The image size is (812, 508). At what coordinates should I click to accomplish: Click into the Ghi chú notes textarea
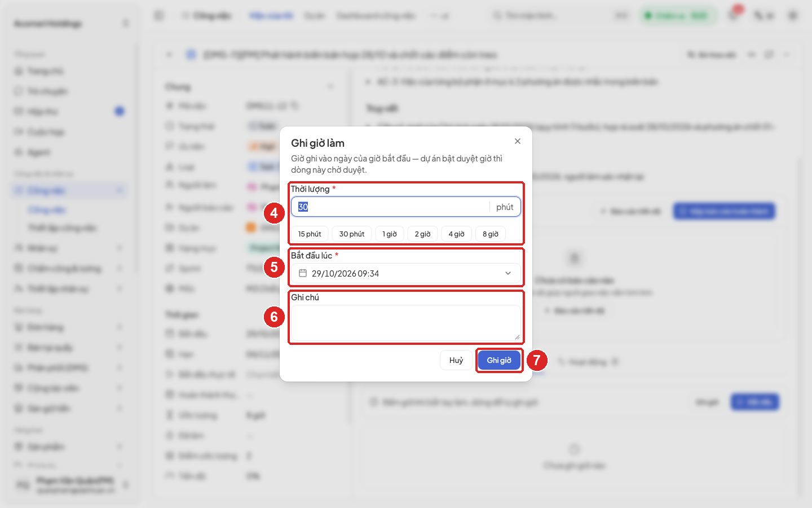[406, 323]
